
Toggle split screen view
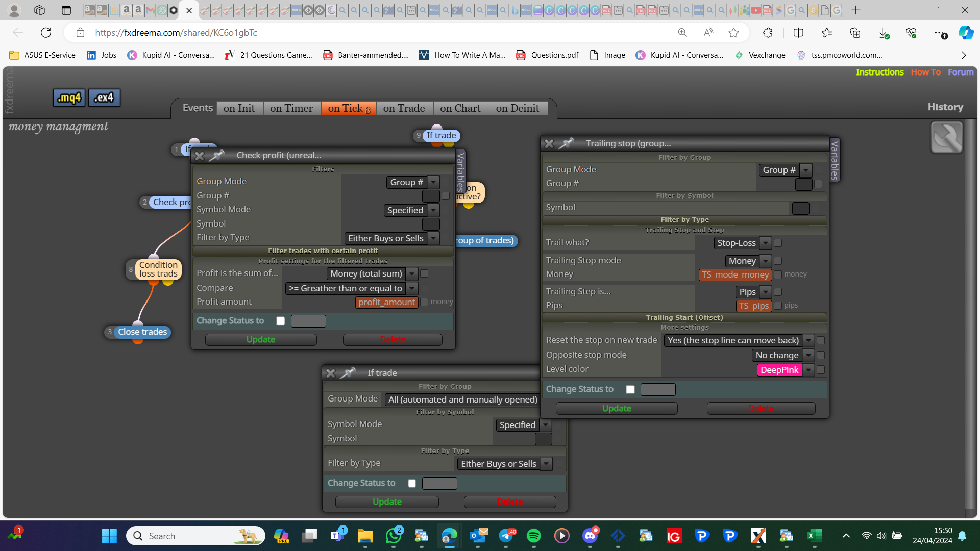pos(798,33)
